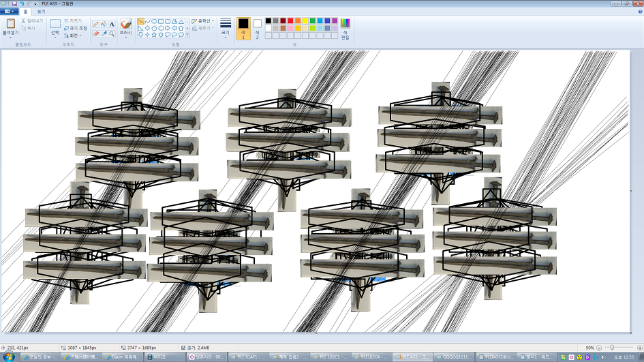
Task: Open 색 편집 edit colors button
Action: pos(345,28)
